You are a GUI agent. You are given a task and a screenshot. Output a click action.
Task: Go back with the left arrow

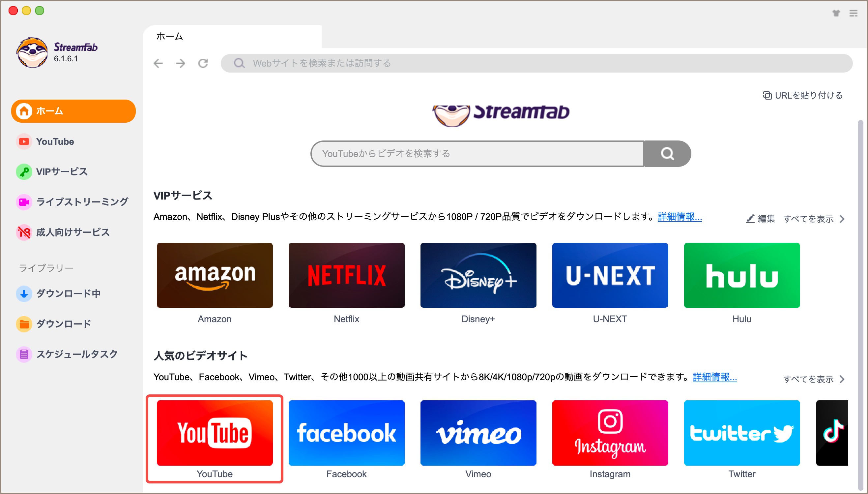158,63
